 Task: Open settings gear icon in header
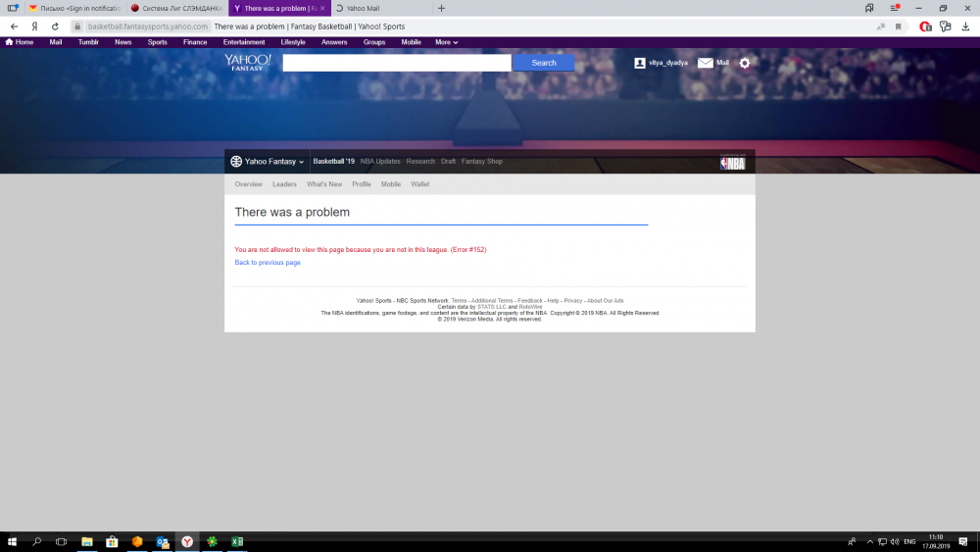745,63
